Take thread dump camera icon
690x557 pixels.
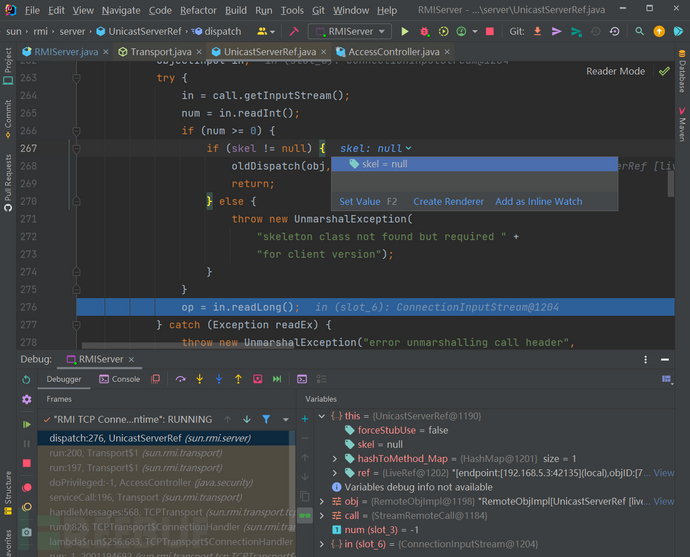click(x=26, y=532)
